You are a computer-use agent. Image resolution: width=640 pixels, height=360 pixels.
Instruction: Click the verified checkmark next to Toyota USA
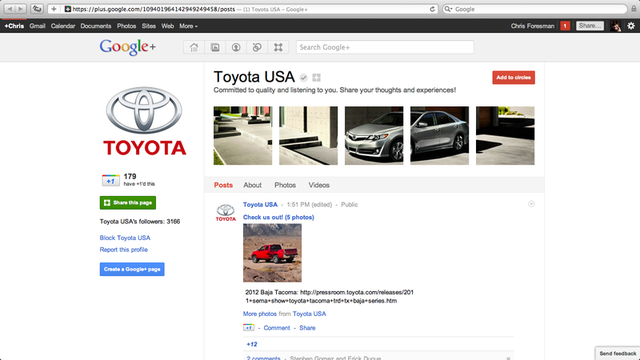[303, 78]
